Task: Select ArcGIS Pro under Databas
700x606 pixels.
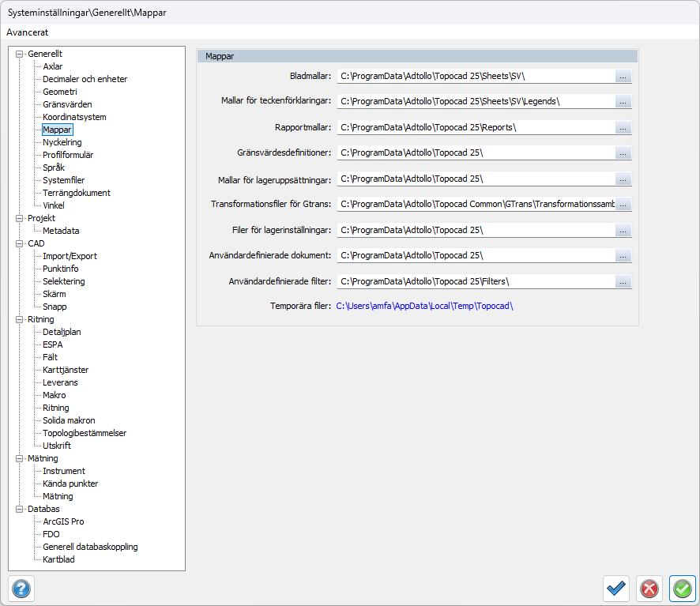Action: (63, 521)
